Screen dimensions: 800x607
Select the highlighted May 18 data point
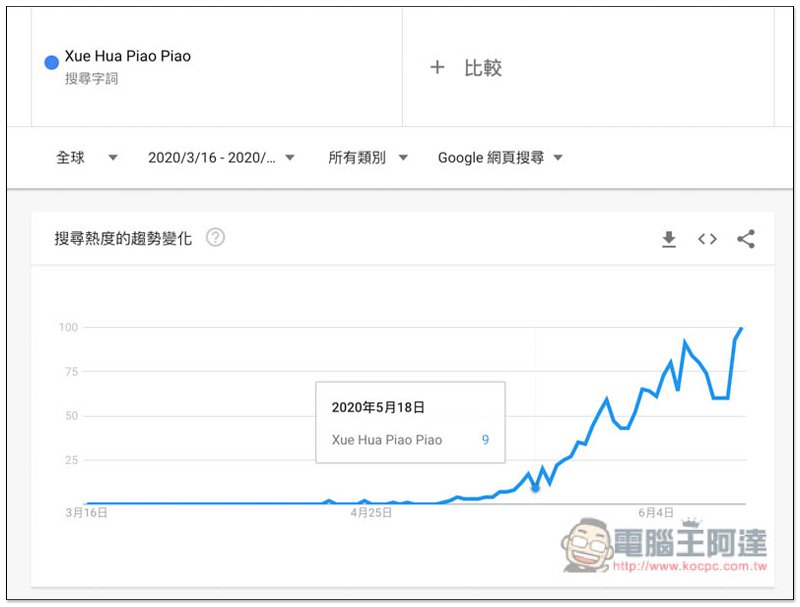click(535, 488)
